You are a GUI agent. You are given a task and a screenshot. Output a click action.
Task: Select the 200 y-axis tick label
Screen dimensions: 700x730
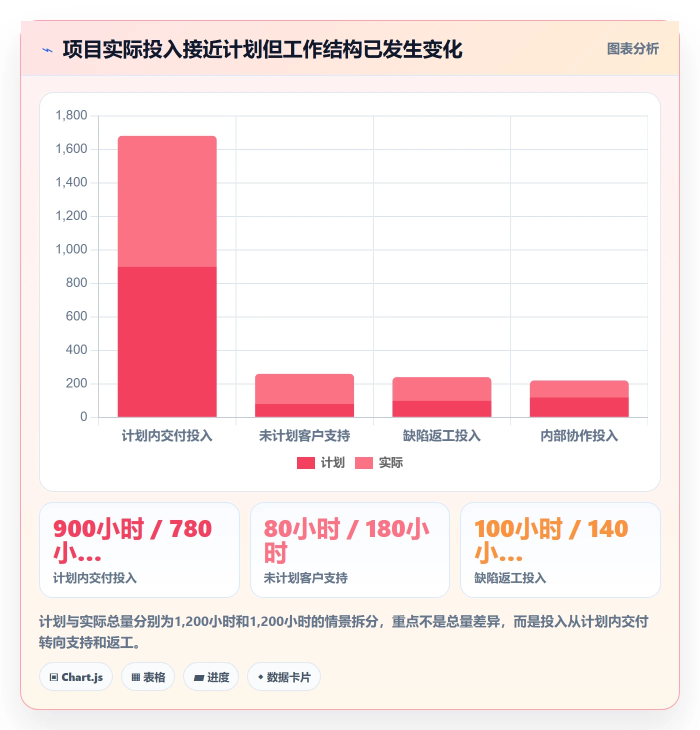(x=76, y=383)
